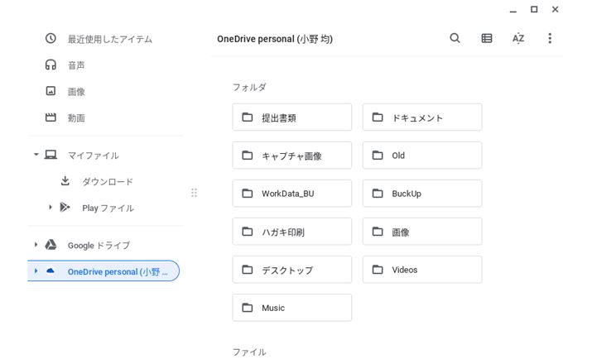This screenshot has width=592, height=364.
Task: Select the Recent items clock icon
Action: 51,39
